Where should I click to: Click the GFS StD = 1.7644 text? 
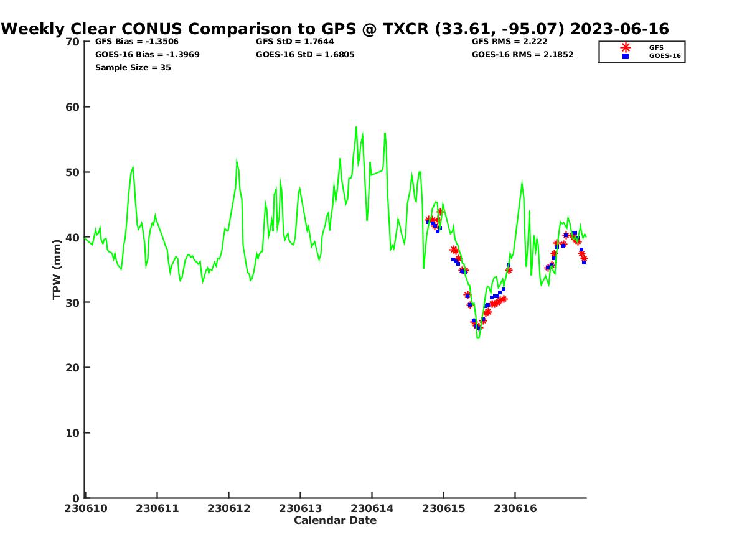point(294,42)
